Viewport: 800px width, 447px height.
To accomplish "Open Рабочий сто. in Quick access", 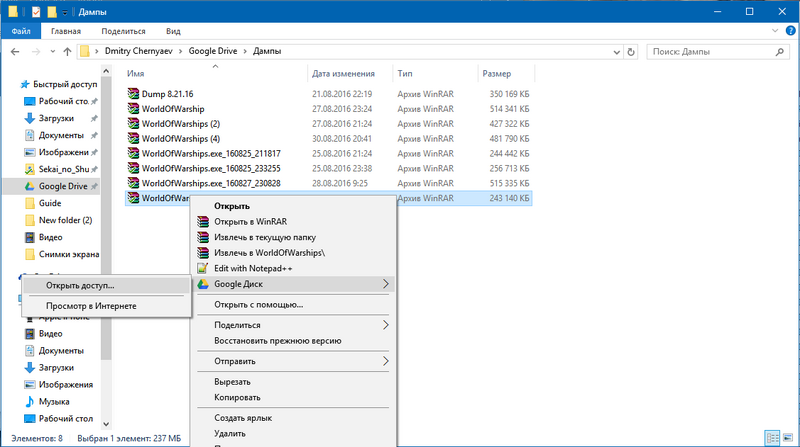I will coord(61,101).
